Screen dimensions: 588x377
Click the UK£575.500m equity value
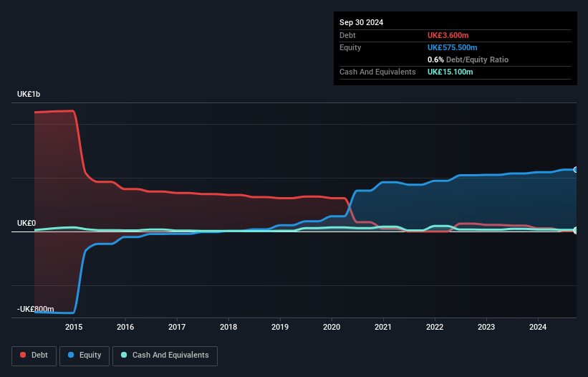point(452,47)
